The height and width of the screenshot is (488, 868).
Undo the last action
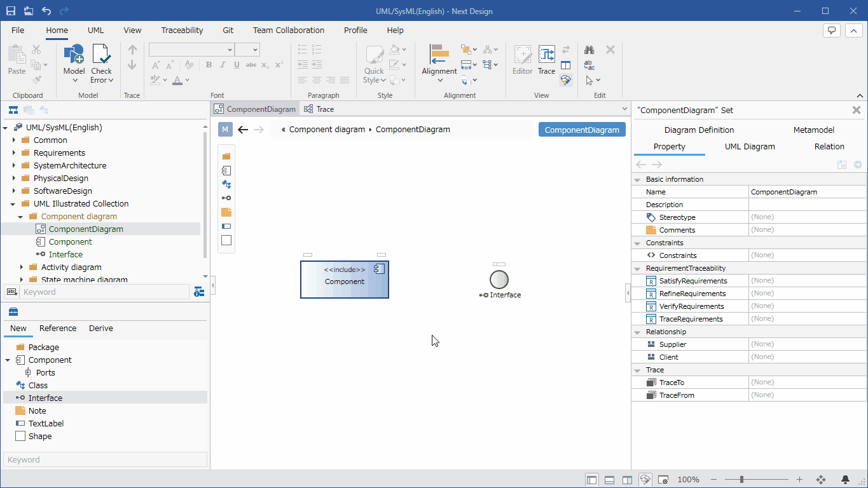point(46,11)
